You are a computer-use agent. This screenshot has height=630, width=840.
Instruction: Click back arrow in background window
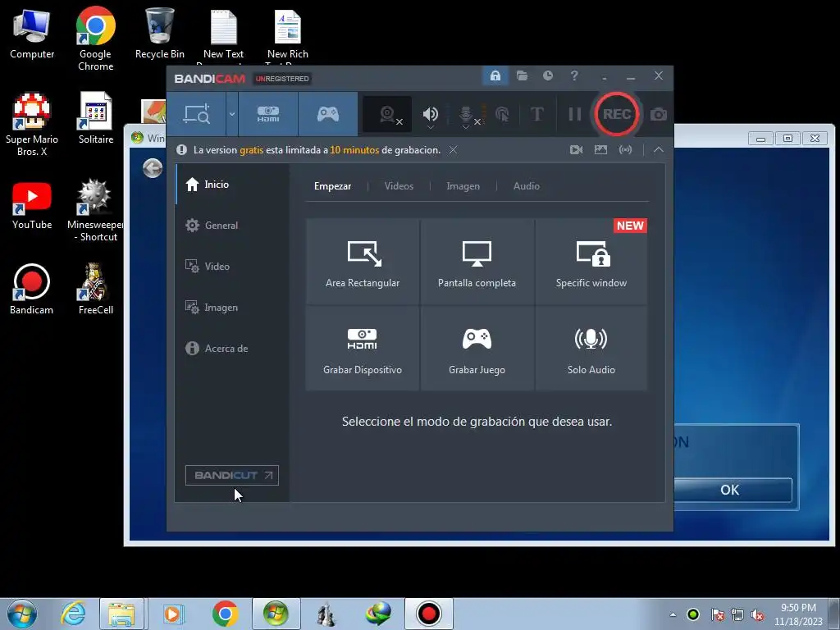click(x=153, y=168)
